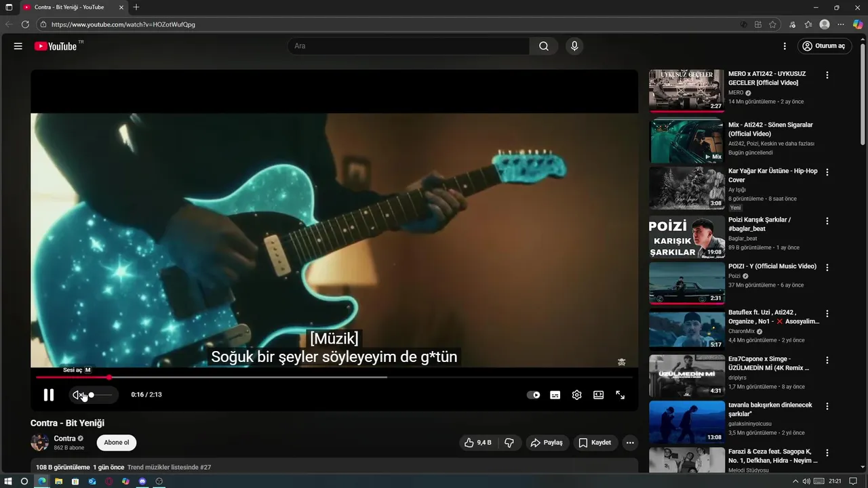Dislike the video with thumbs-down button
This screenshot has width=868, height=488.
pos(509,443)
